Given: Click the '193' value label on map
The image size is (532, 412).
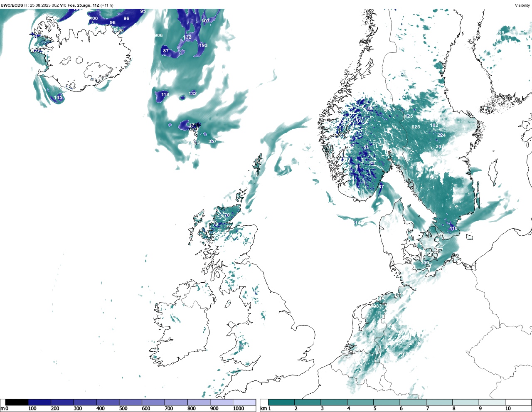Looking at the screenshot, I should point(203,45).
